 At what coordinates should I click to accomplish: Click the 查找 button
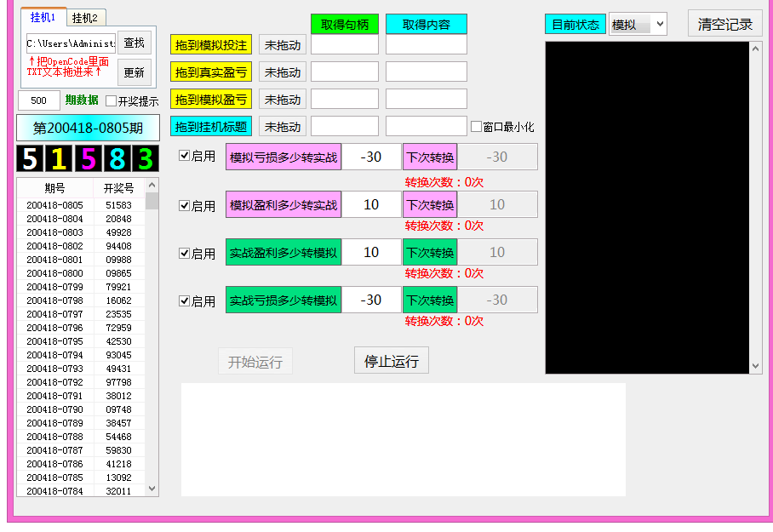(x=135, y=43)
